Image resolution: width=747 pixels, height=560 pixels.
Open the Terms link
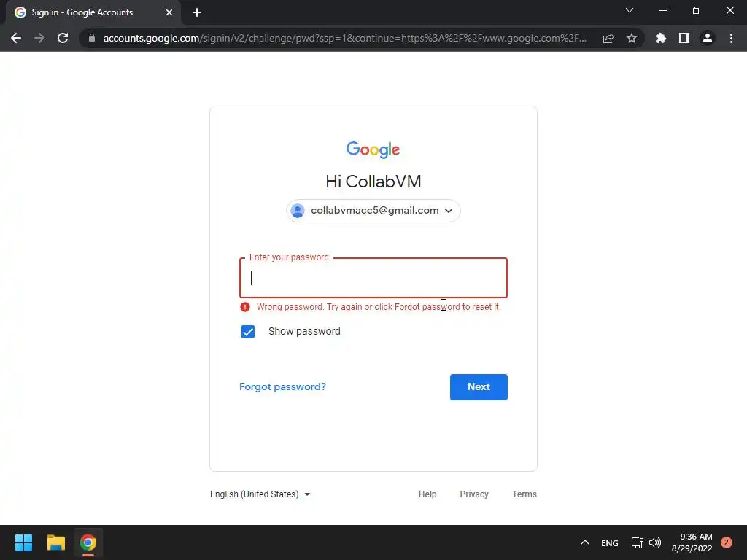tap(524, 494)
